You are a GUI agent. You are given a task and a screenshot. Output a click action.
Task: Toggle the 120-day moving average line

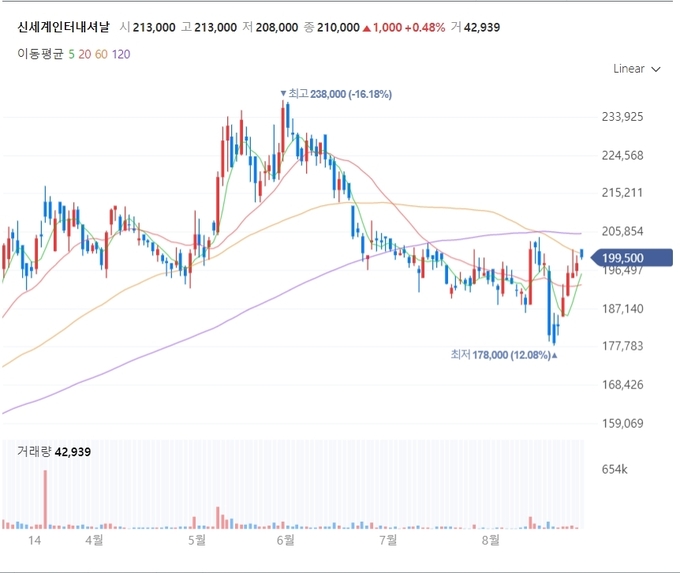(121, 54)
